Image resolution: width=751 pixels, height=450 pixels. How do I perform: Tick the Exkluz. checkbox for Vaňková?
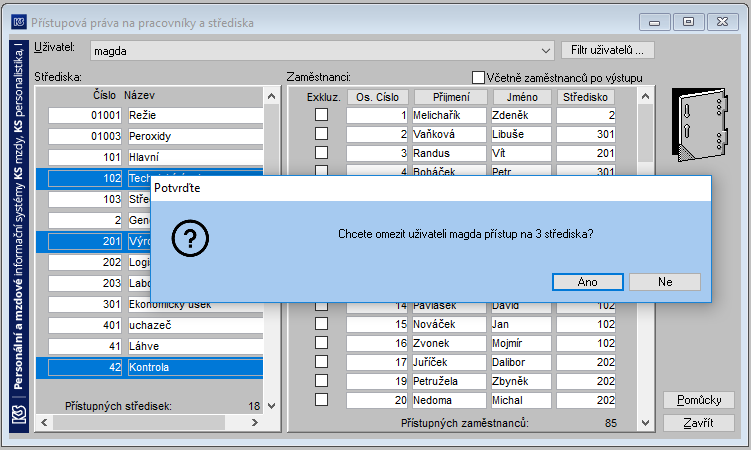321,134
